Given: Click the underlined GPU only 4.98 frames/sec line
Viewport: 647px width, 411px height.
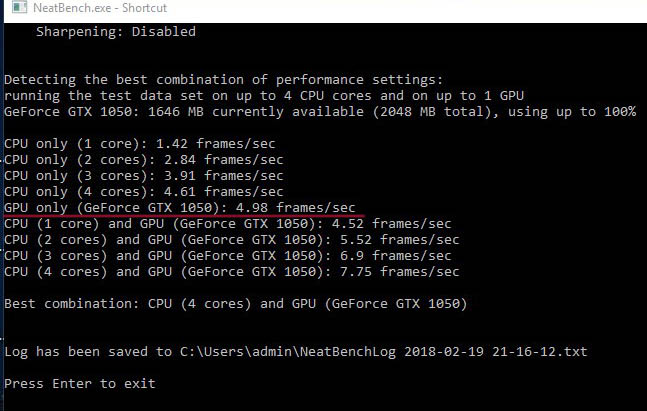Looking at the screenshot, I should (179, 208).
